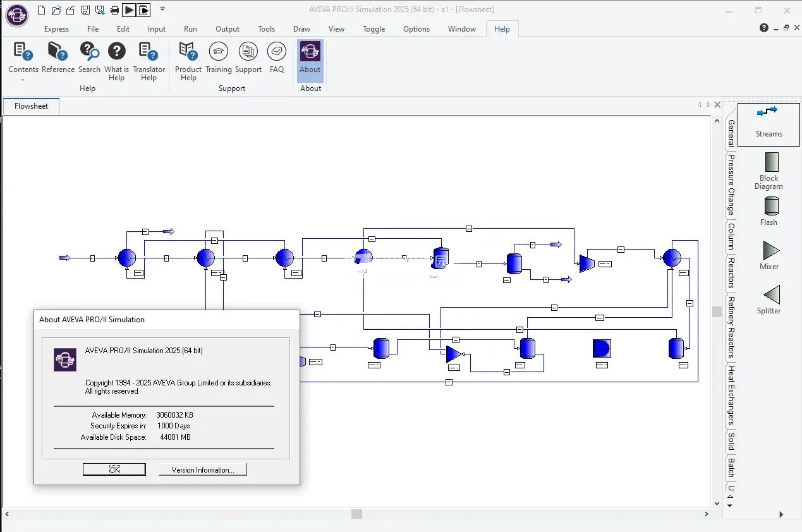Click the help question mark near window controls
This screenshot has height=532, width=802.
click(x=764, y=28)
